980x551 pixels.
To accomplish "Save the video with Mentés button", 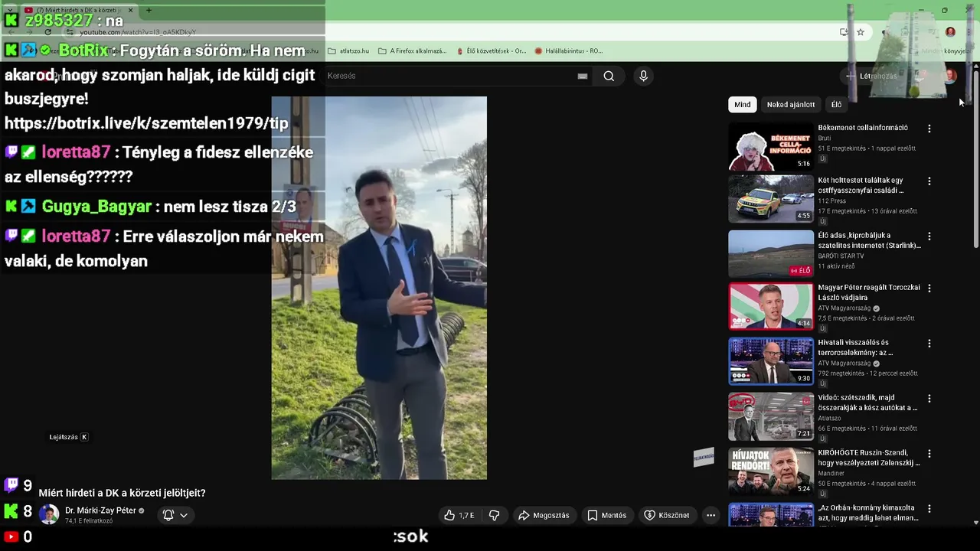I will (606, 515).
